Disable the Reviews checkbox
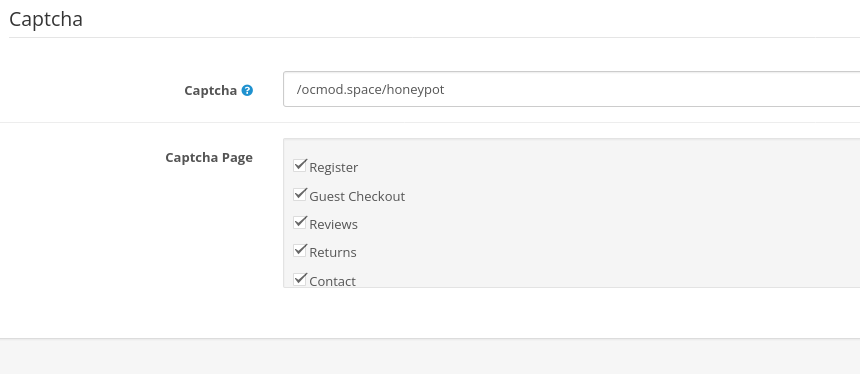Image resolution: width=860 pixels, height=374 pixels. 299,222
